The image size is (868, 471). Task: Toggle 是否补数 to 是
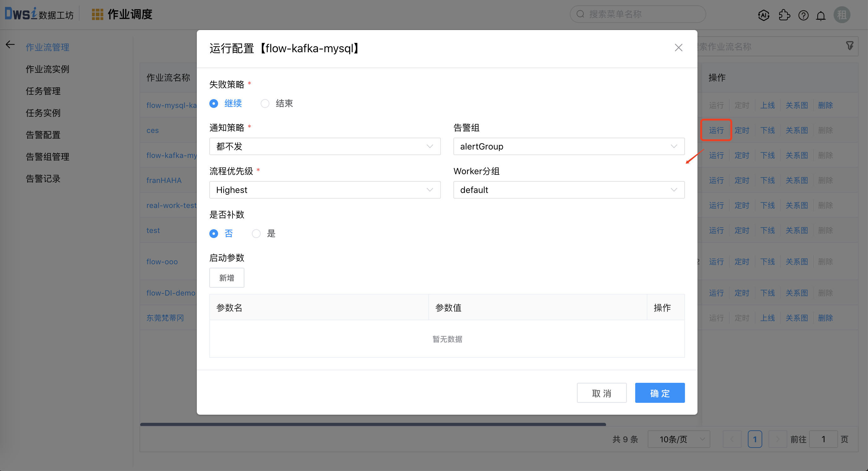coord(255,233)
